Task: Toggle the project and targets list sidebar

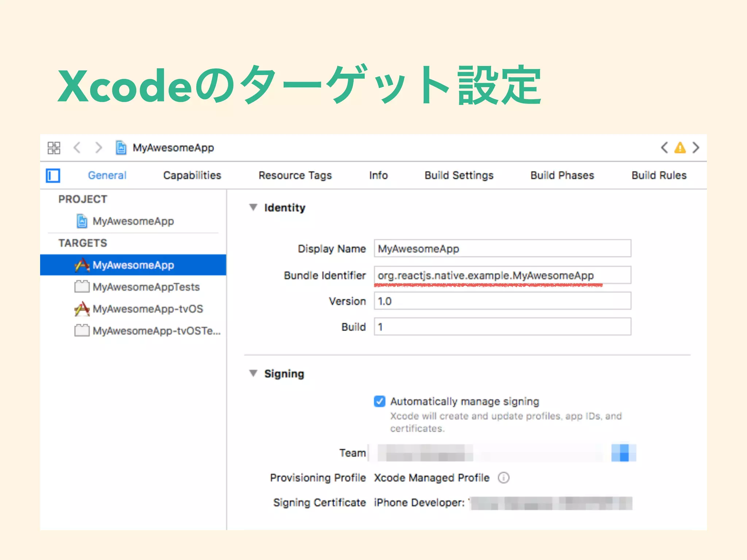Action: click(x=53, y=175)
